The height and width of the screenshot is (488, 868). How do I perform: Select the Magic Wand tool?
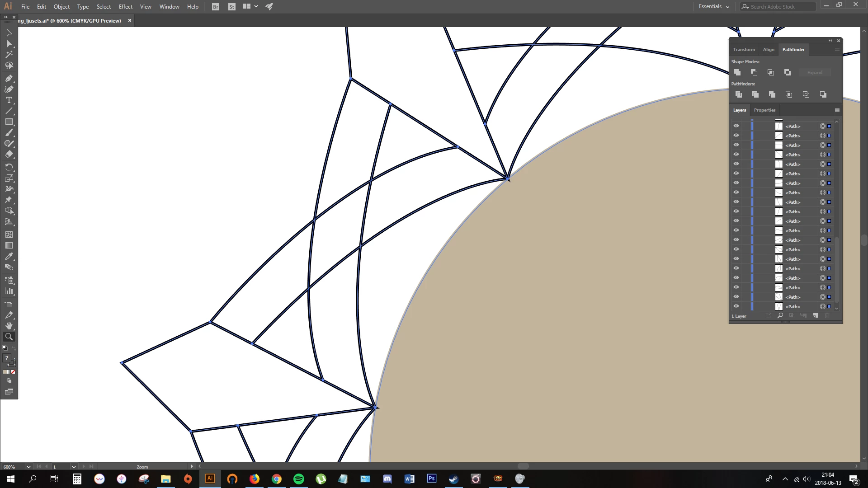point(9,55)
